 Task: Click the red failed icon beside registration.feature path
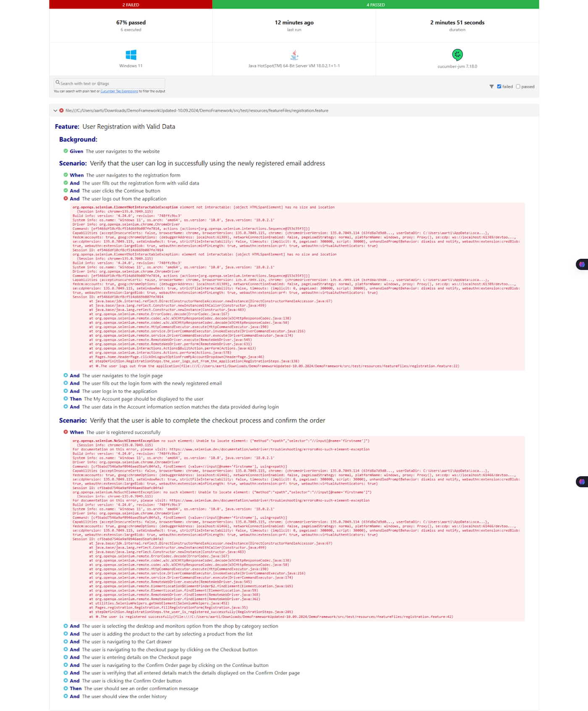[61, 110]
